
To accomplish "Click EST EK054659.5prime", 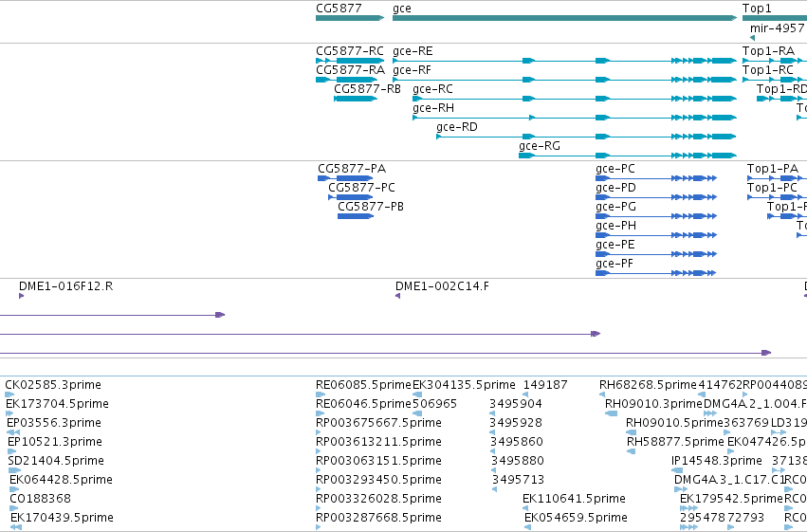I will pos(576,518).
